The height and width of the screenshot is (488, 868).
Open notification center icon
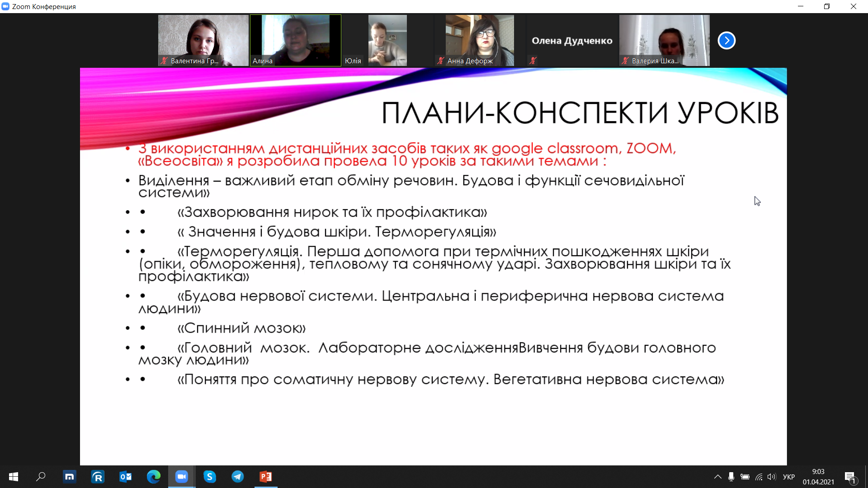coord(850,477)
